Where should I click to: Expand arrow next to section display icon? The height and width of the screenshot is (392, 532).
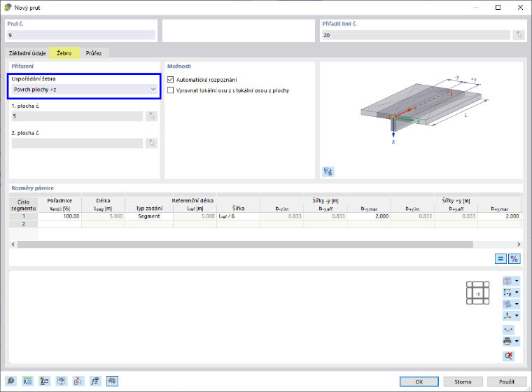pyautogui.click(x=517, y=304)
